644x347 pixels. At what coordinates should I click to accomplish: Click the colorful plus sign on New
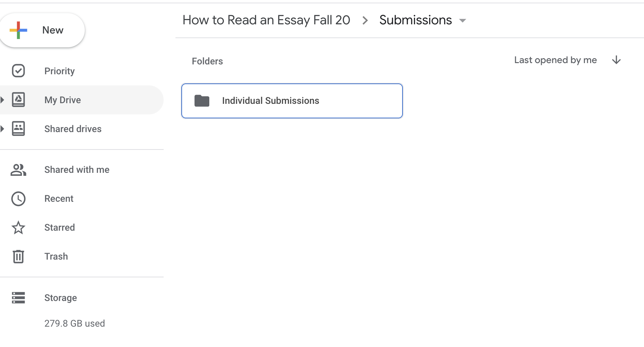pyautogui.click(x=18, y=30)
